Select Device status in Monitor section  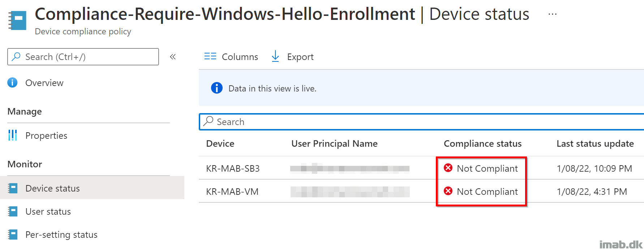point(92,188)
